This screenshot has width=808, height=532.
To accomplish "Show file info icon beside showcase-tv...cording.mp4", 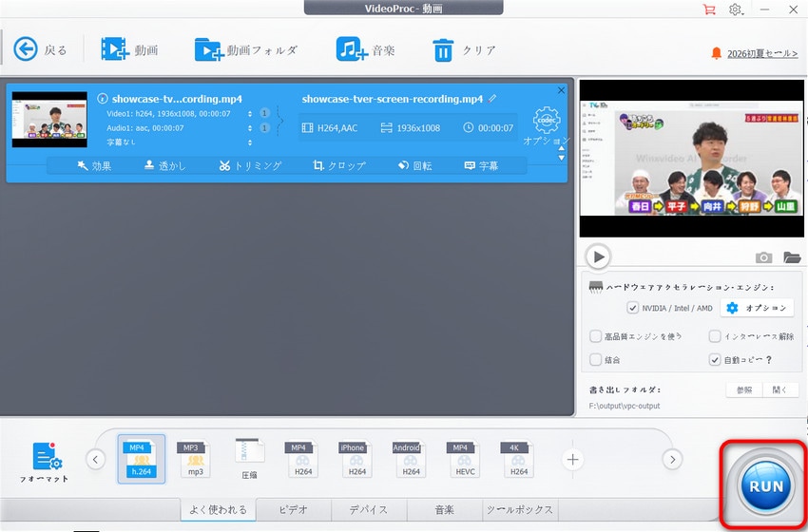I will pyautogui.click(x=103, y=99).
